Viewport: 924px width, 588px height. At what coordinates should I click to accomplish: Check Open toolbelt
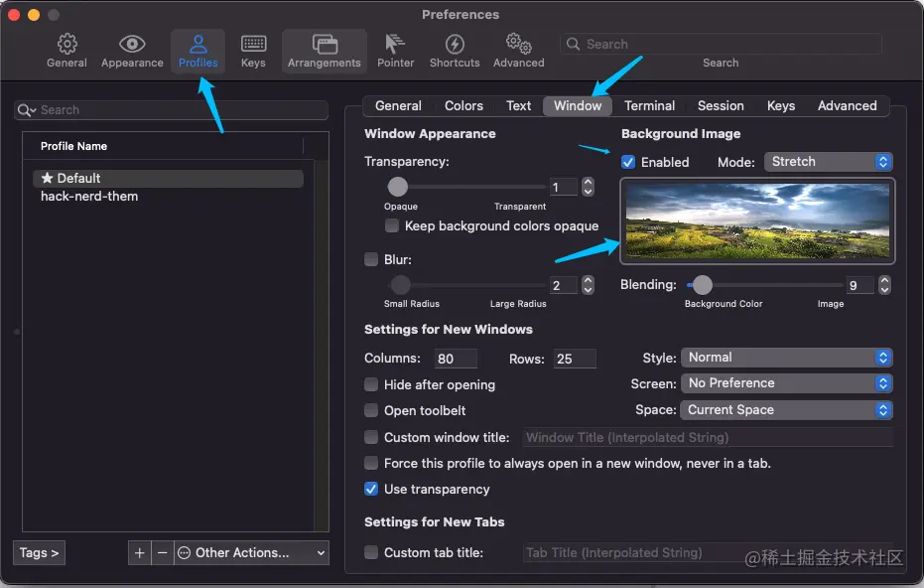(x=371, y=410)
